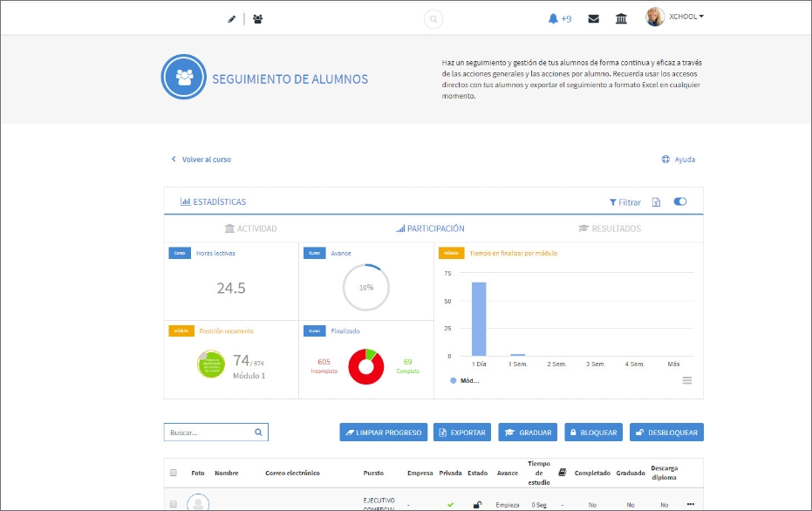This screenshot has height=511, width=812.
Task: Click the Finalizado donut chart
Action: pyautogui.click(x=366, y=366)
